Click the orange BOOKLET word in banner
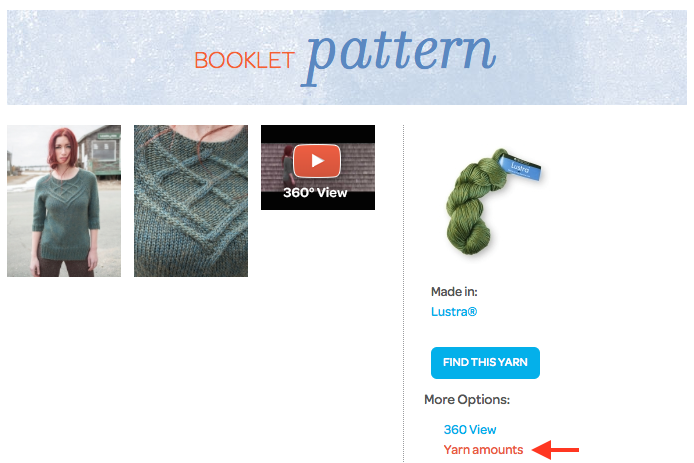The image size is (694, 463). point(244,60)
